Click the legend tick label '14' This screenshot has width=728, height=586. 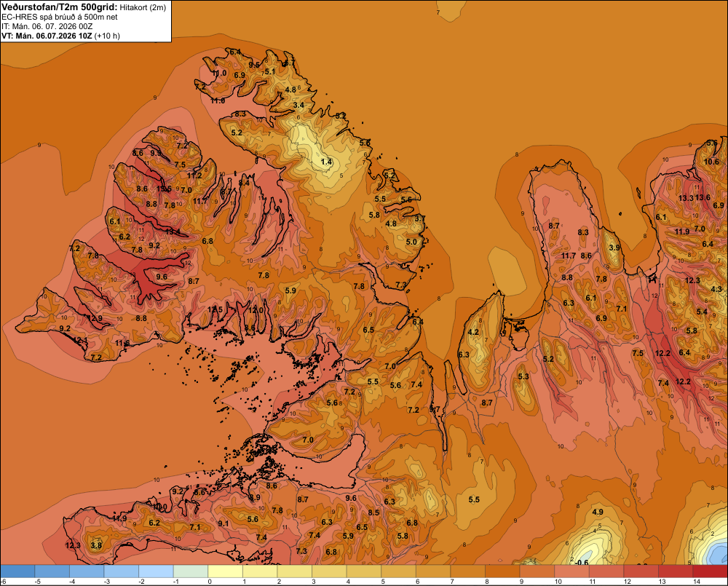(x=697, y=582)
